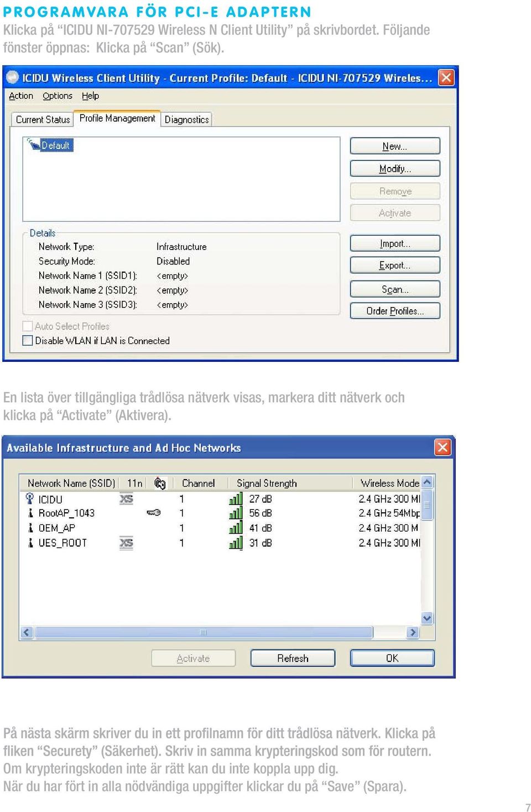Click the 2.4 GHz 54Mbps wireless mode cell
531x812 pixels.
389,513
